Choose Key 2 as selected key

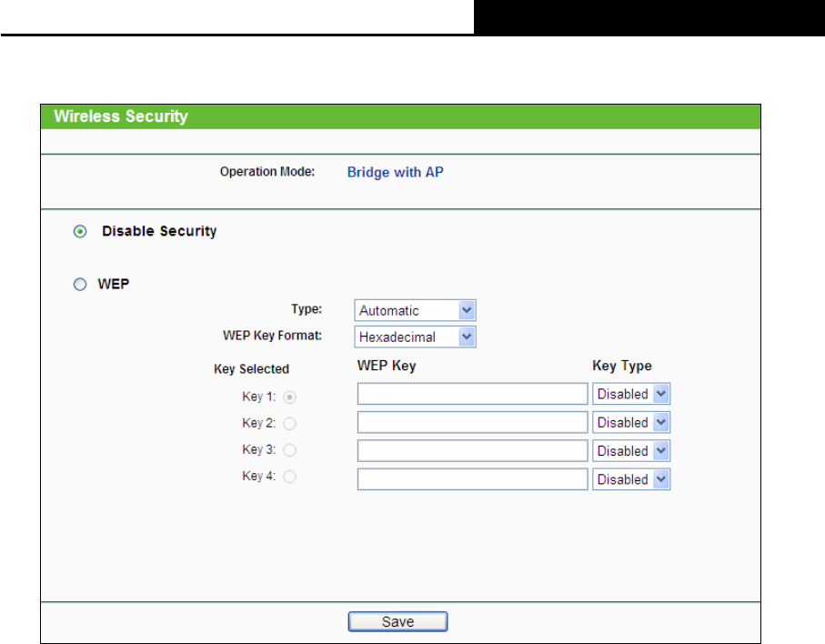click(289, 424)
